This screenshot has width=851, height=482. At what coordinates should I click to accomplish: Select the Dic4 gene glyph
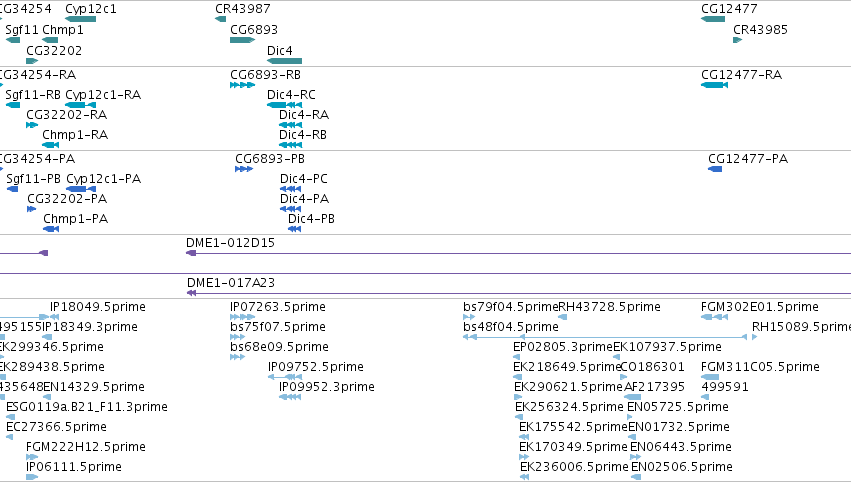pyautogui.click(x=284, y=61)
